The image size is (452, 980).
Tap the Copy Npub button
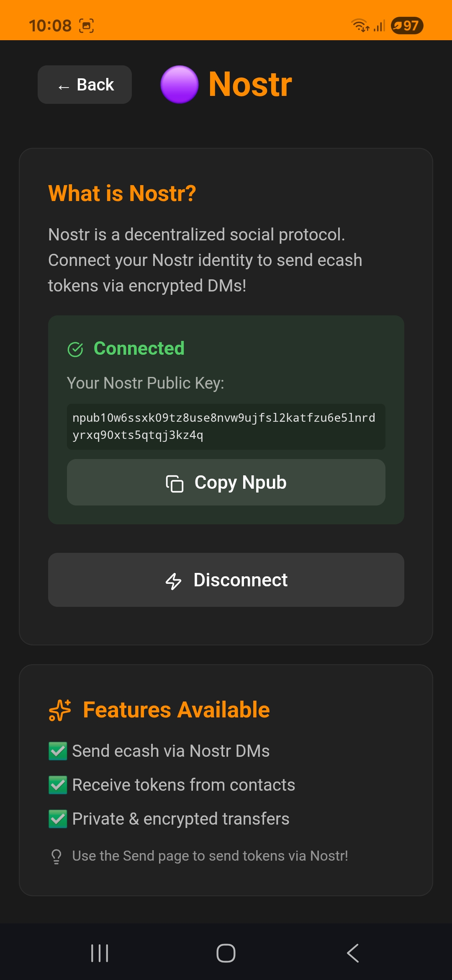226,482
